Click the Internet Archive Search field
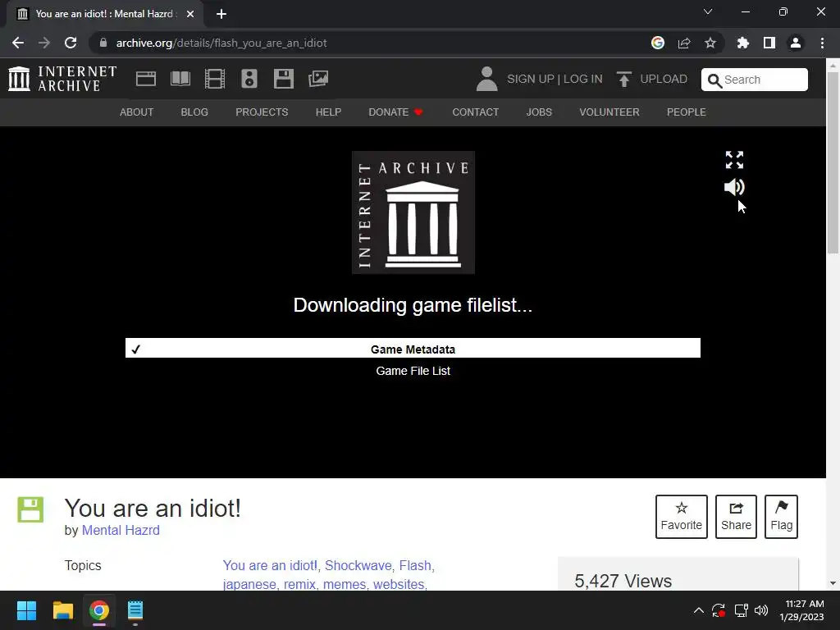Image resolution: width=840 pixels, height=630 pixels. pos(755,80)
